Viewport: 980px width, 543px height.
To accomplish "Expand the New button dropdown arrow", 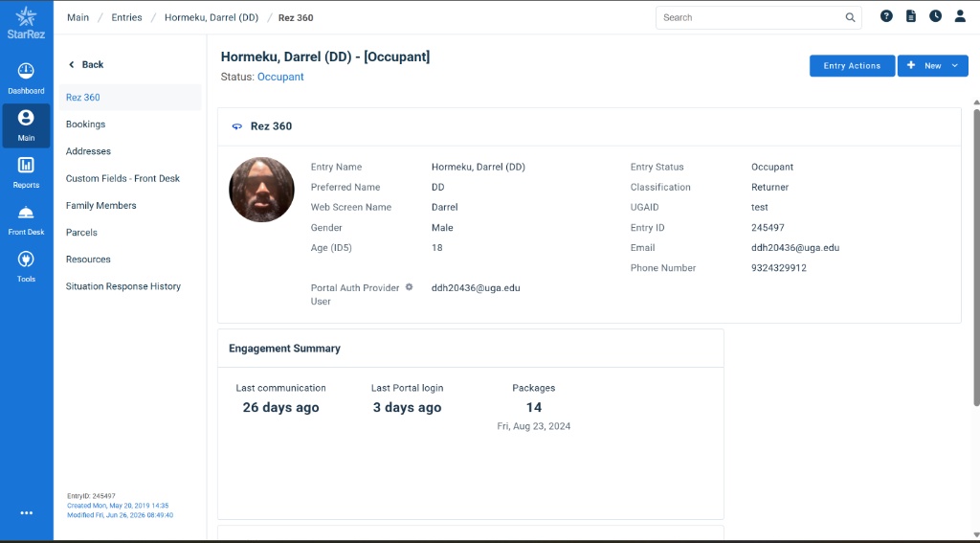I will [955, 66].
